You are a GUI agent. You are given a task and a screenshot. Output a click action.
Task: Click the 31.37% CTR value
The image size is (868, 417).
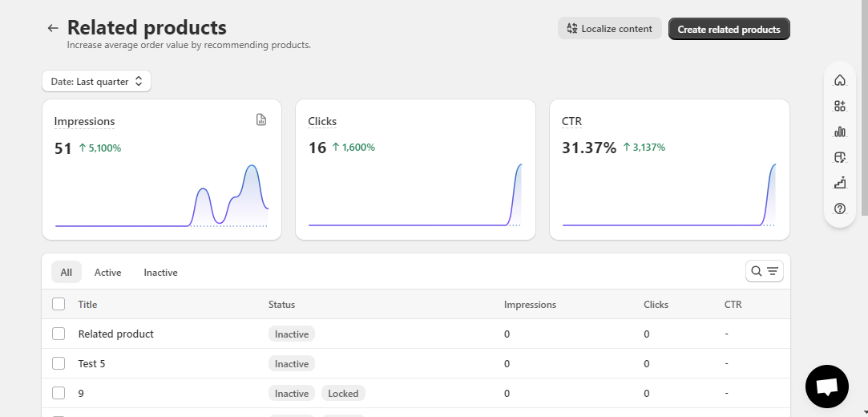tap(589, 148)
